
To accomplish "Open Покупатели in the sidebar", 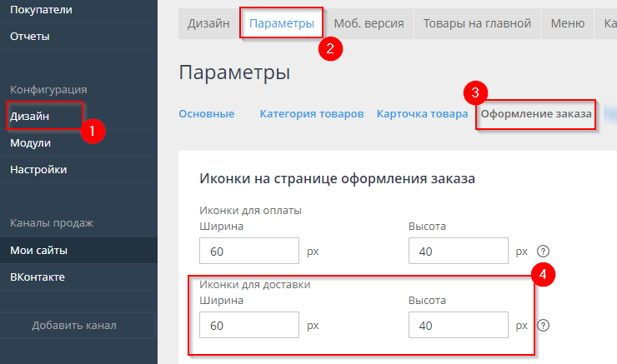I will click(x=41, y=10).
